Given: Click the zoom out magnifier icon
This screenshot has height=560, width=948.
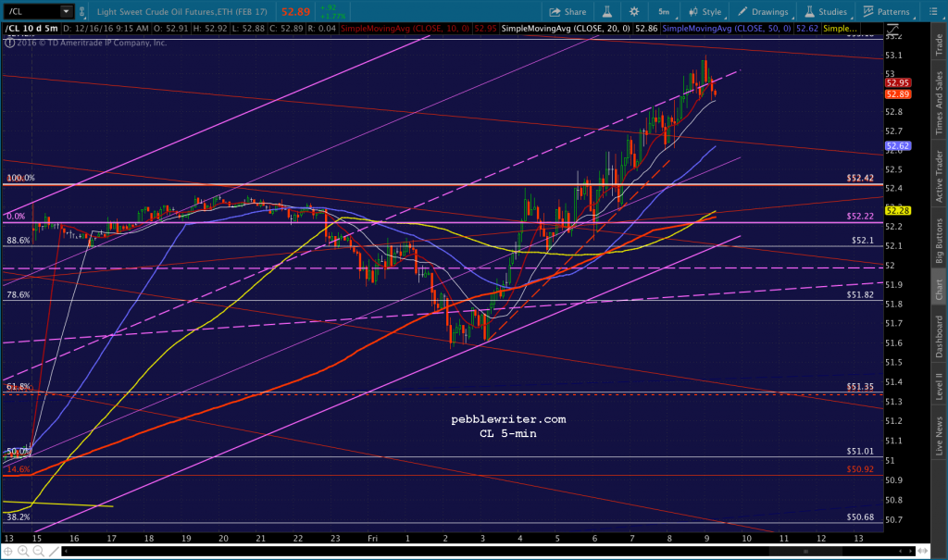Looking at the screenshot, I should pyautogui.click(x=38, y=551).
